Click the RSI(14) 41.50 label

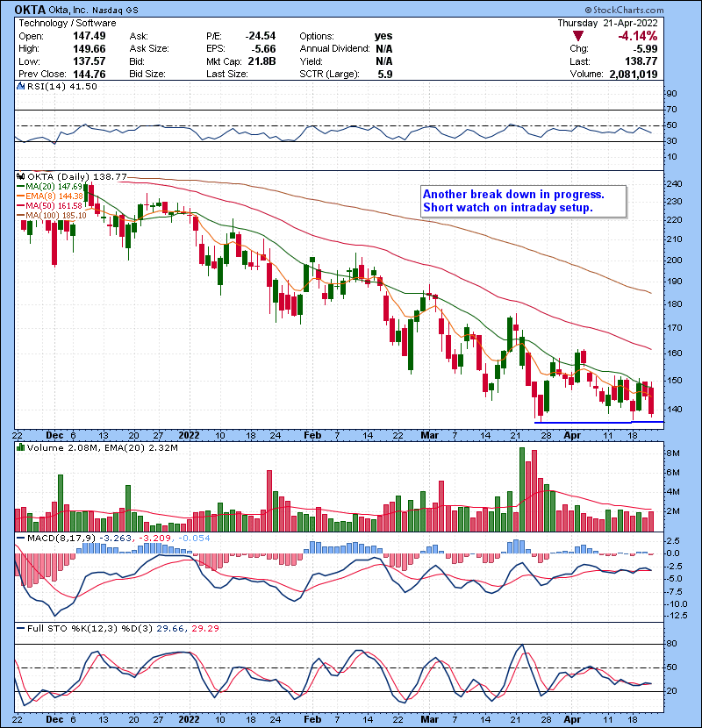[x=62, y=86]
